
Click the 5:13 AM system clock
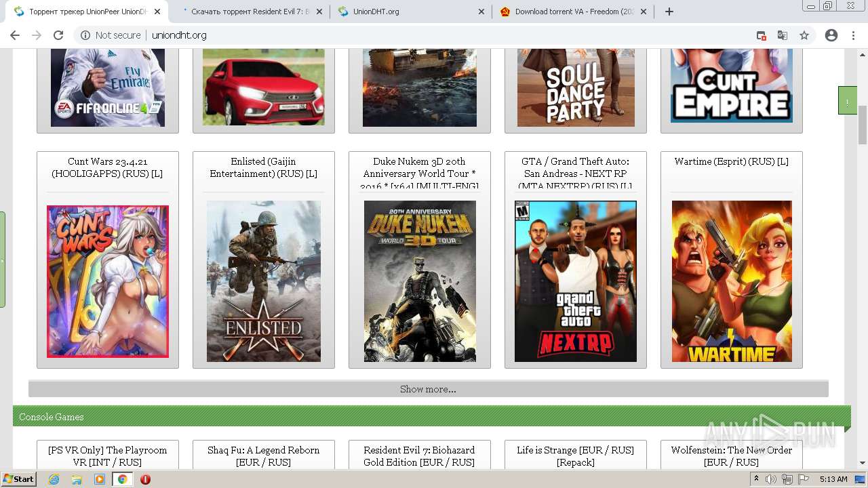click(833, 479)
